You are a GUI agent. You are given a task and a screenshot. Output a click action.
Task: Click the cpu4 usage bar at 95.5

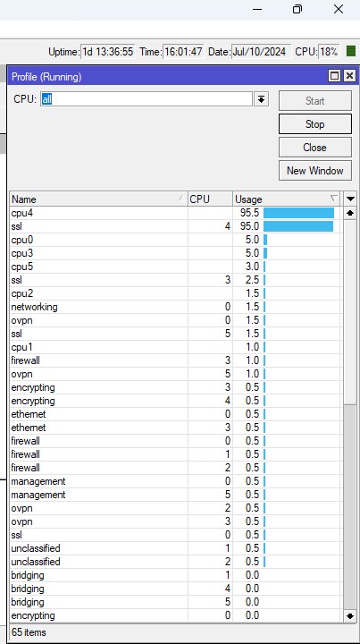(x=298, y=213)
